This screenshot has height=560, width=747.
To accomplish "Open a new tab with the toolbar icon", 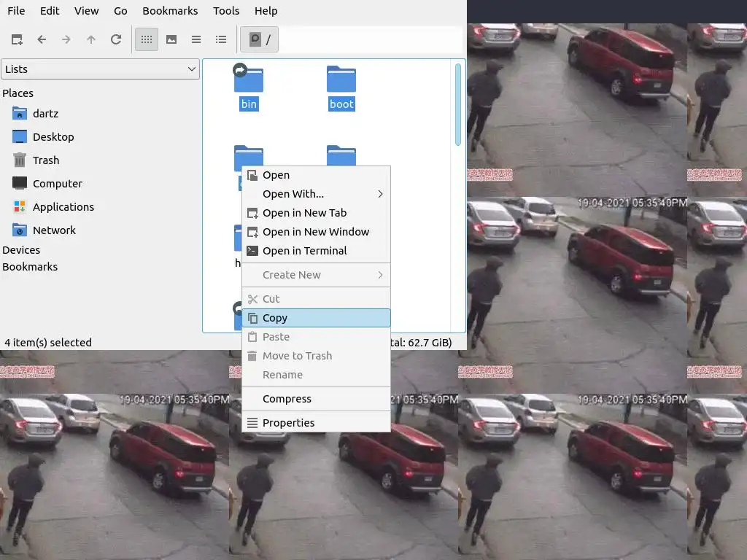I will 18,39.
